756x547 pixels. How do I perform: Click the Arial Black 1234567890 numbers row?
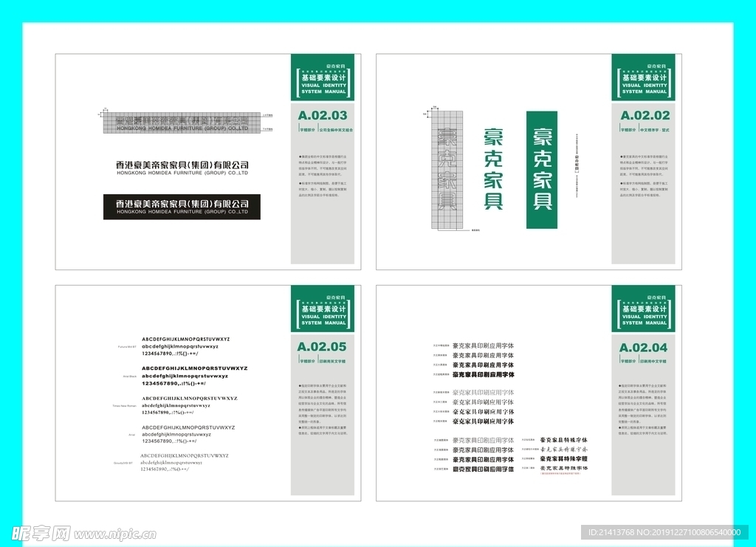[173, 384]
